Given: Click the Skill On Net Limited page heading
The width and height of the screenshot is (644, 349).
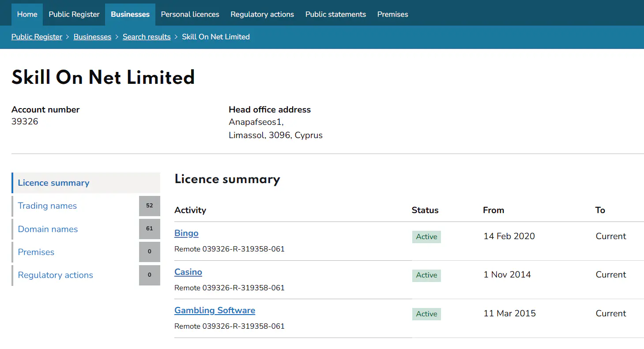Looking at the screenshot, I should click(103, 78).
